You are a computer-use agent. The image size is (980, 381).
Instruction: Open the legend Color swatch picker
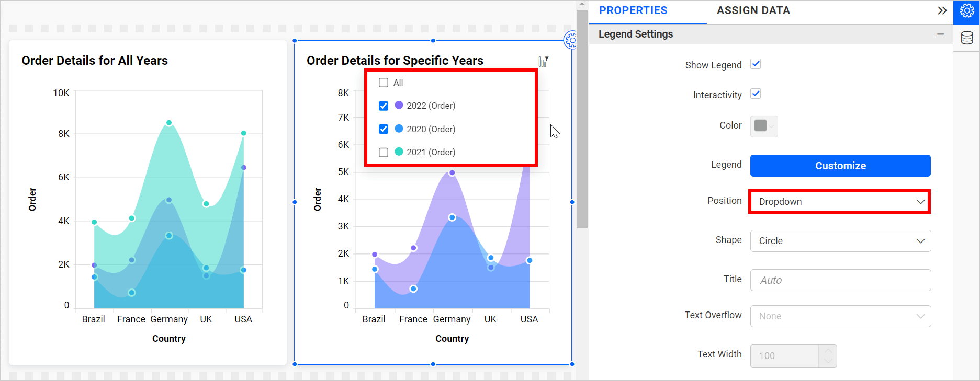pos(763,126)
